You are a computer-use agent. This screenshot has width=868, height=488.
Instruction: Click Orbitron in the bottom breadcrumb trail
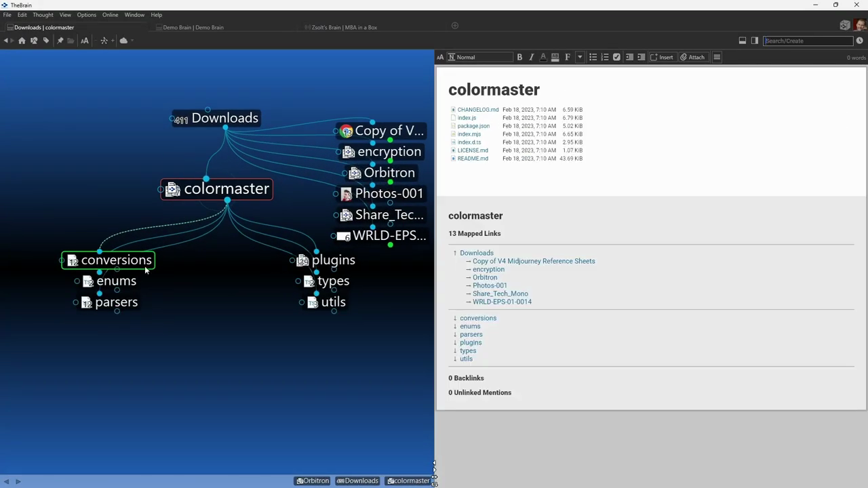313,481
